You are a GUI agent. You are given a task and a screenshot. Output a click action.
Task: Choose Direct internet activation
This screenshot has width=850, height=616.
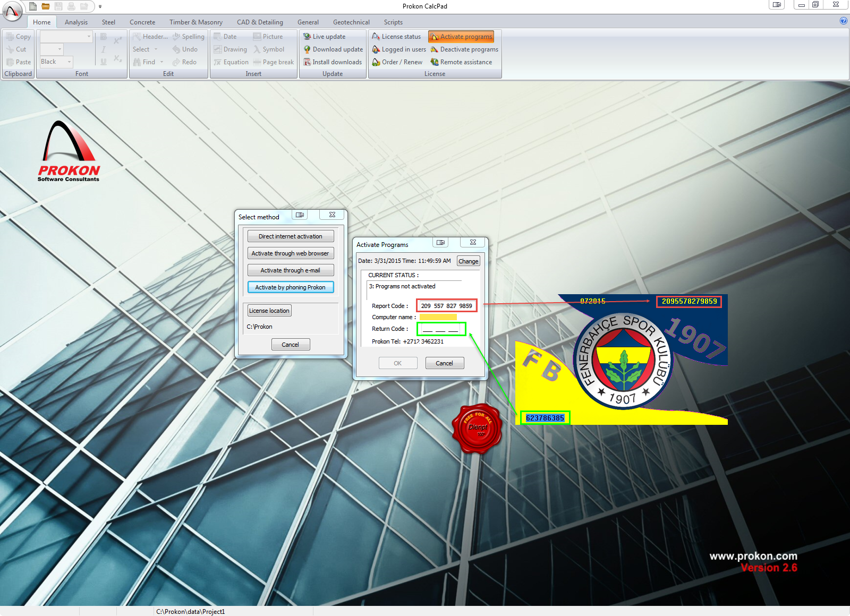coord(291,236)
